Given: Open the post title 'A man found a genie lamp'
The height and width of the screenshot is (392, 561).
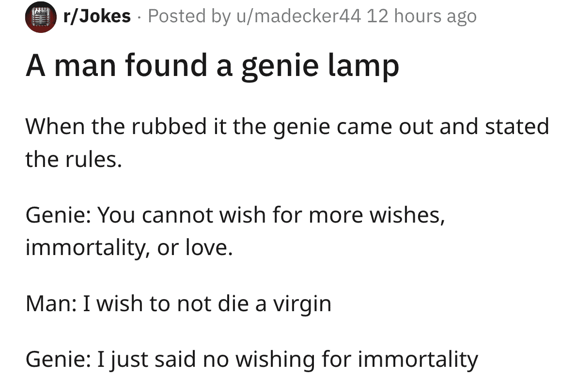Looking at the screenshot, I should (212, 66).
